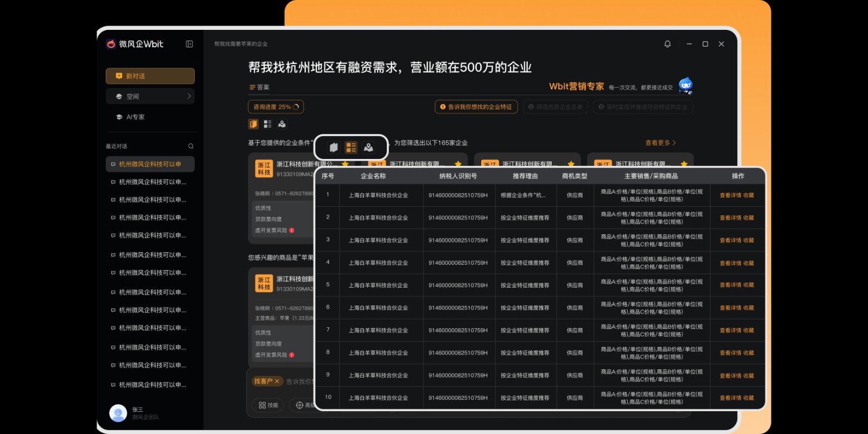Click the Wbit mascot avatar
This screenshot has width=868, height=434.
coord(686,86)
